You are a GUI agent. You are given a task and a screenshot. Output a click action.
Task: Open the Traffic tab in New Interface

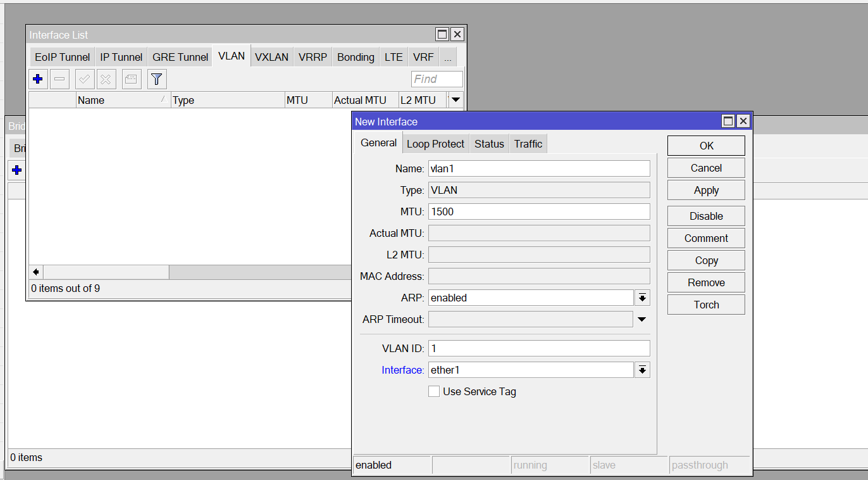point(528,144)
